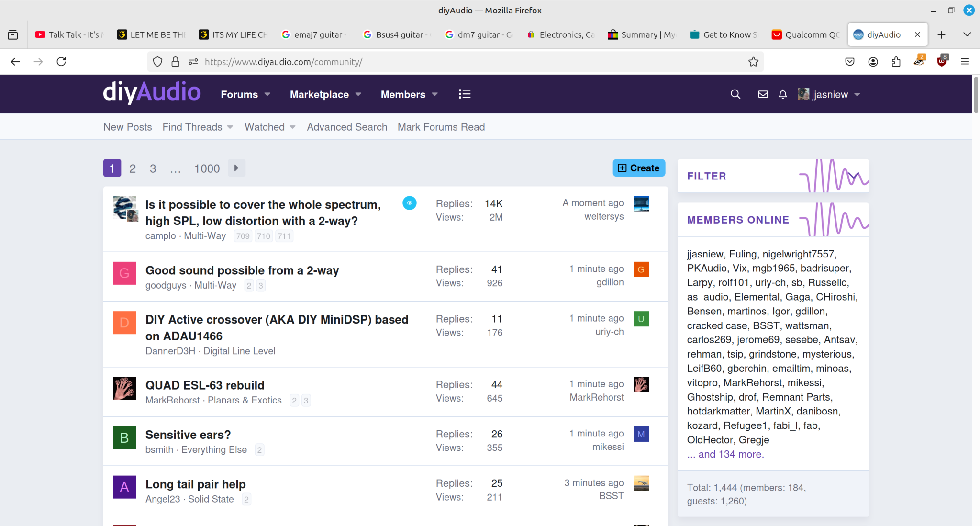Screen dimensions: 980x526
Task: Click DannerD3H orange D avatar
Action: coord(124,323)
